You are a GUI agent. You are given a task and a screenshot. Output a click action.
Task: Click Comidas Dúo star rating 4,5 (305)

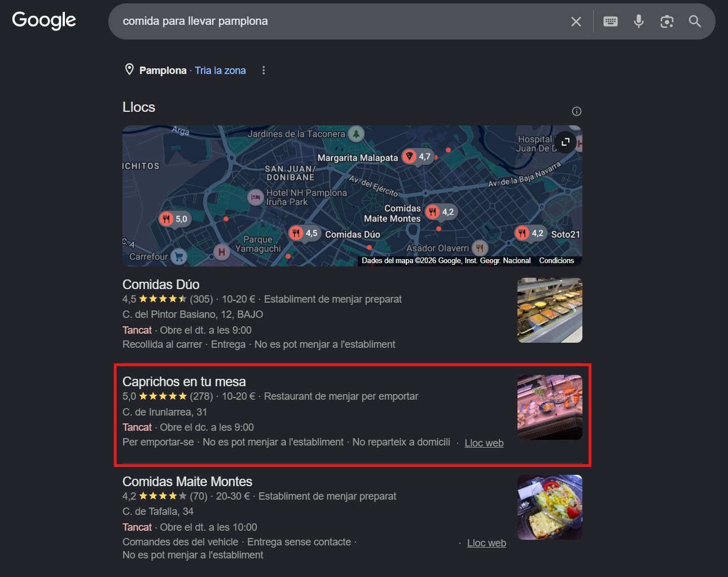[x=168, y=299]
